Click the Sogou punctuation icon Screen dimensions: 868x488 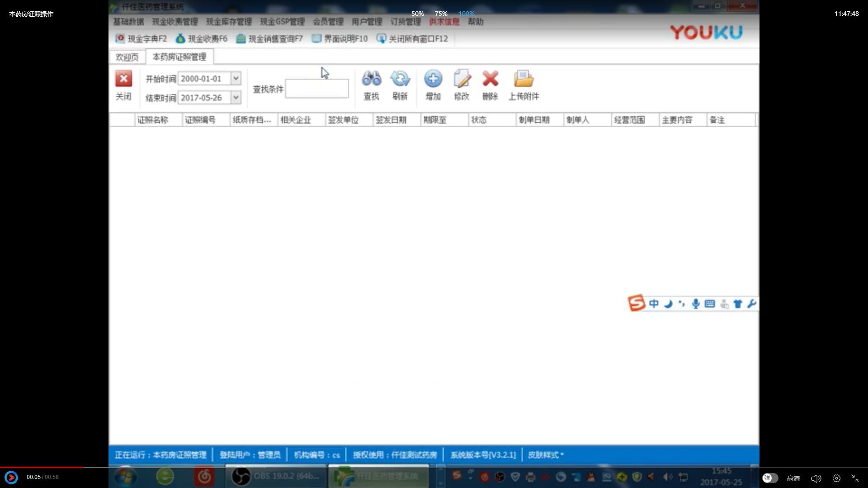point(682,304)
